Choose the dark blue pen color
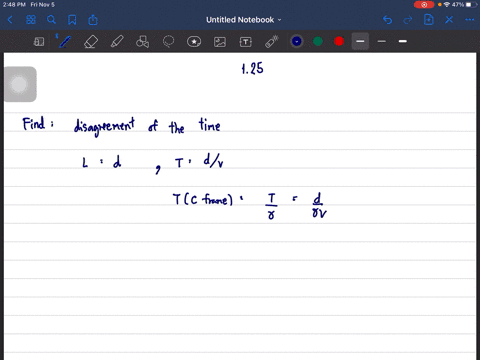This screenshot has width=480, height=360. coord(297,41)
